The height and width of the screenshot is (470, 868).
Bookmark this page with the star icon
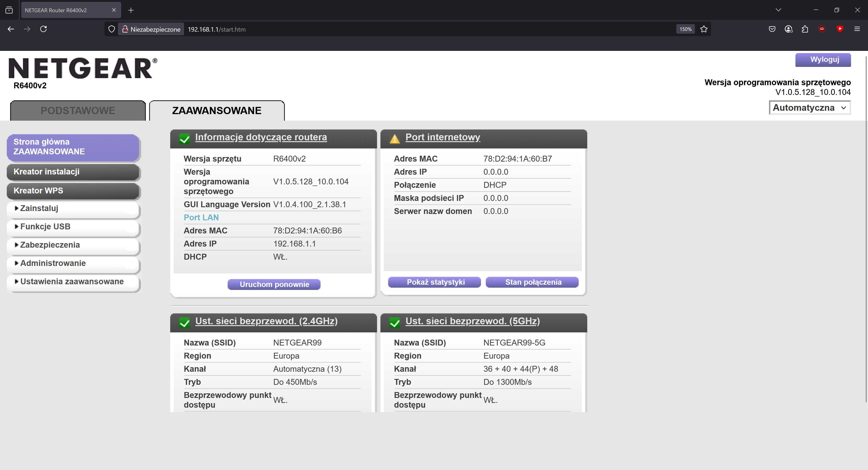tap(704, 29)
